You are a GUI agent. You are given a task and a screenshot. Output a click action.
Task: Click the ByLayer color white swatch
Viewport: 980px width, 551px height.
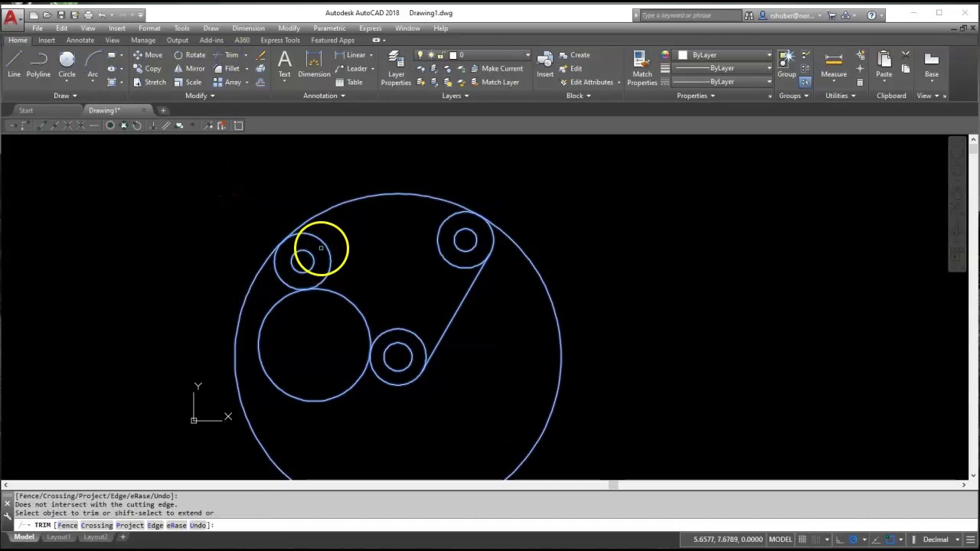point(683,55)
